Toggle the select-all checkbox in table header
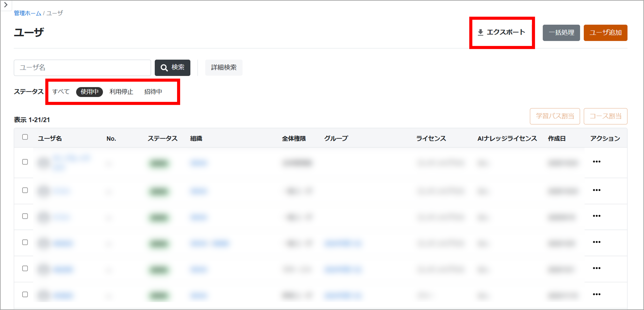The height and width of the screenshot is (310, 644). [x=25, y=137]
